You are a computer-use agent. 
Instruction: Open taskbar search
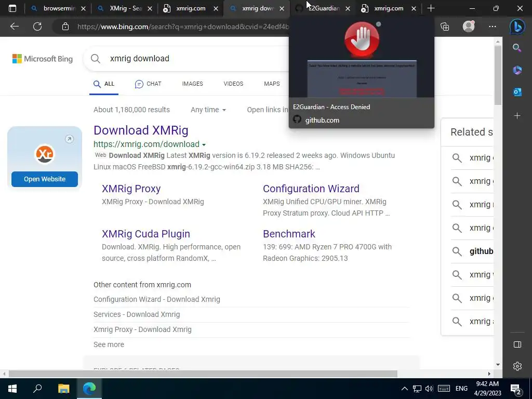[x=37, y=389]
